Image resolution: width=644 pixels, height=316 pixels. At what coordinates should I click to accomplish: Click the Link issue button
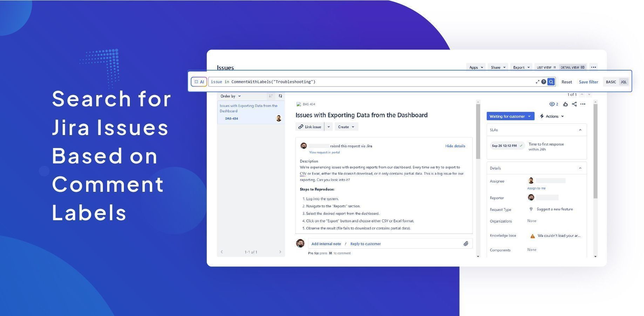[x=310, y=127]
